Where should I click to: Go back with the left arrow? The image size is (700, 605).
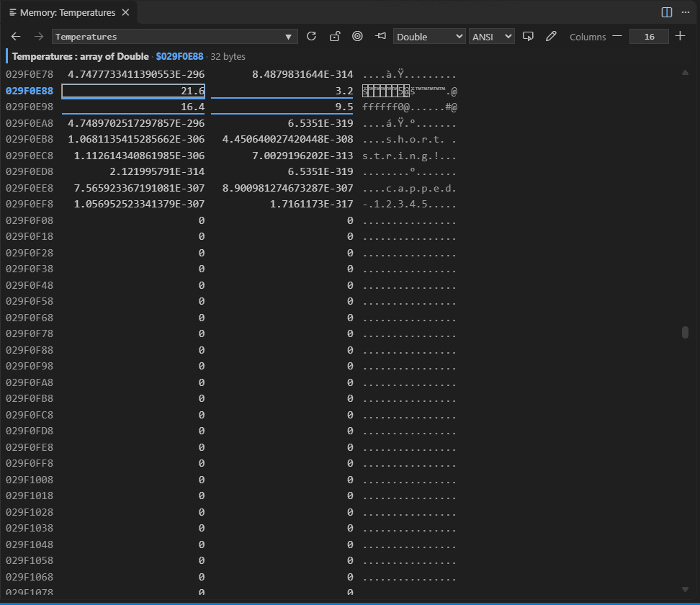[16, 37]
